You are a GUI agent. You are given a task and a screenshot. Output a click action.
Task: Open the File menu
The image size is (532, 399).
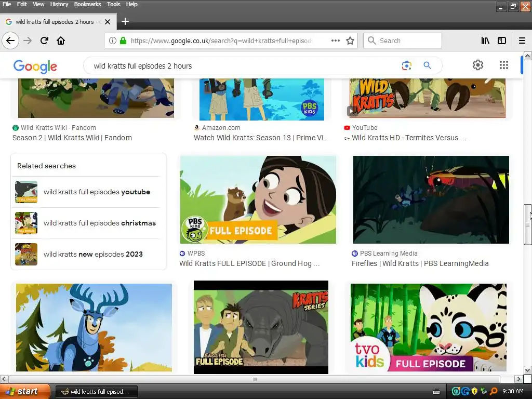point(7,4)
